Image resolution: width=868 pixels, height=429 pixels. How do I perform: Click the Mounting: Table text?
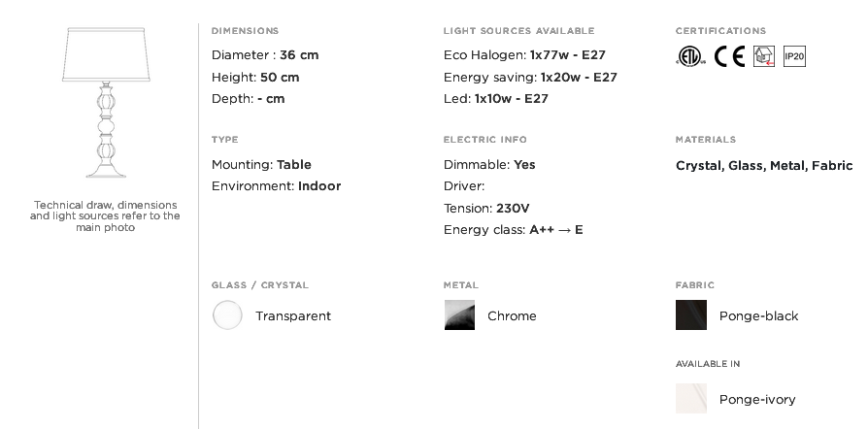click(261, 164)
